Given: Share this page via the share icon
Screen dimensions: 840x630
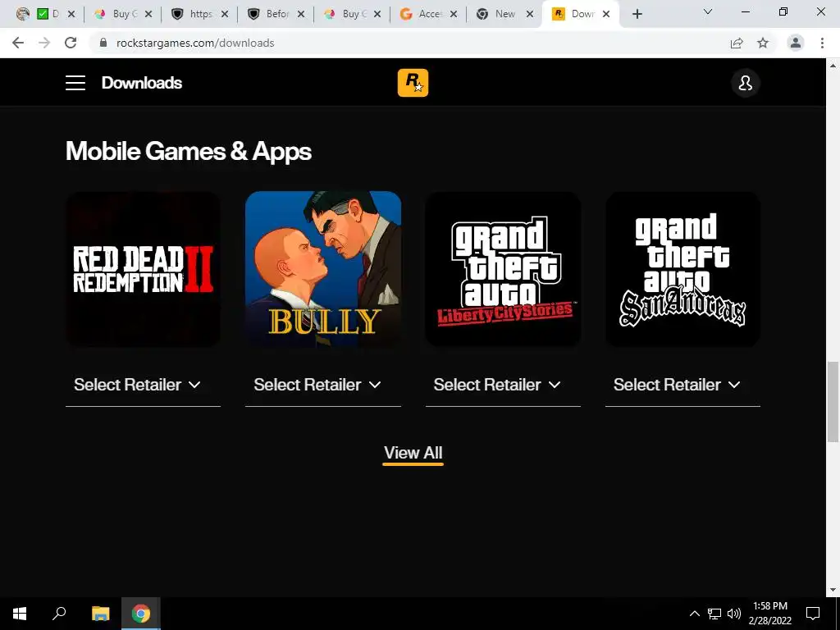Looking at the screenshot, I should coord(737,43).
